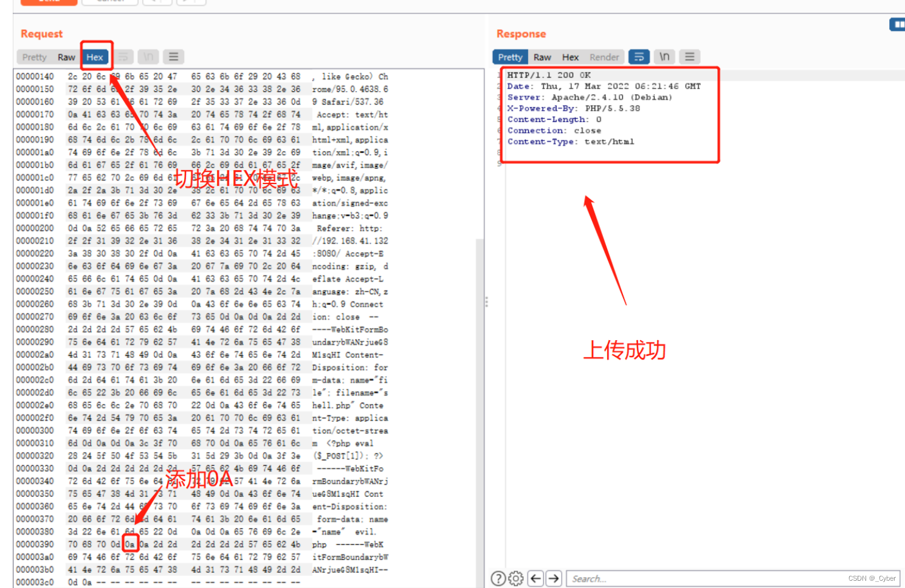Open Request panel hamburger menu

[173, 57]
